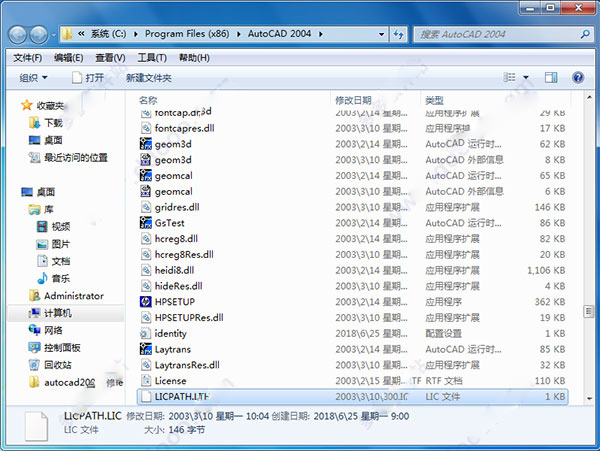Open the view options dropdown arrow
The height and width of the screenshot is (451, 600).
(526, 78)
